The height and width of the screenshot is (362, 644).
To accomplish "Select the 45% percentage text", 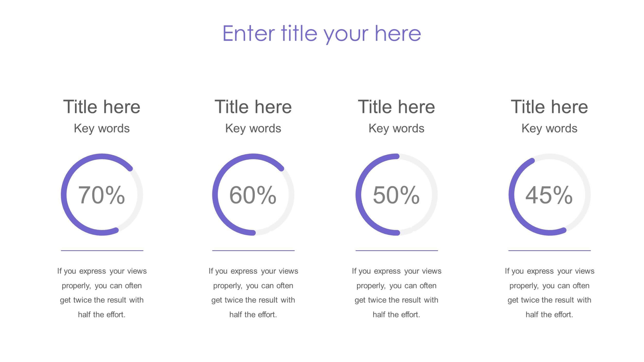I will (x=549, y=195).
